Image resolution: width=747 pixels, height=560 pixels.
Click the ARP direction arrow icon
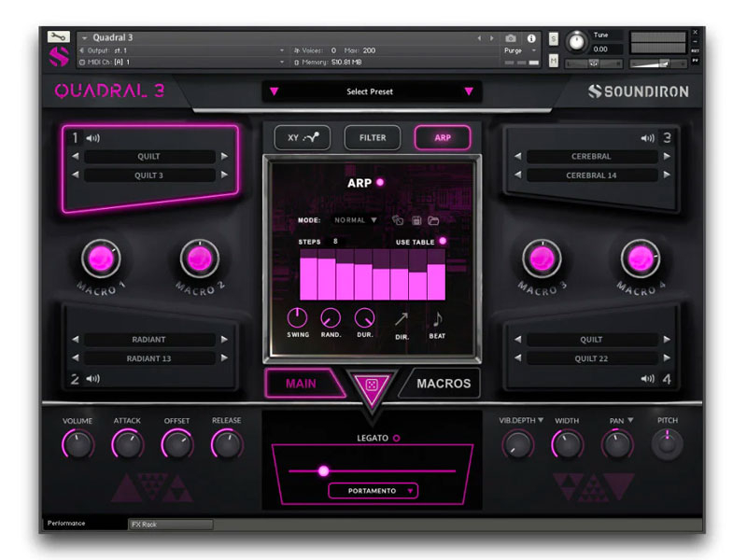(x=402, y=319)
